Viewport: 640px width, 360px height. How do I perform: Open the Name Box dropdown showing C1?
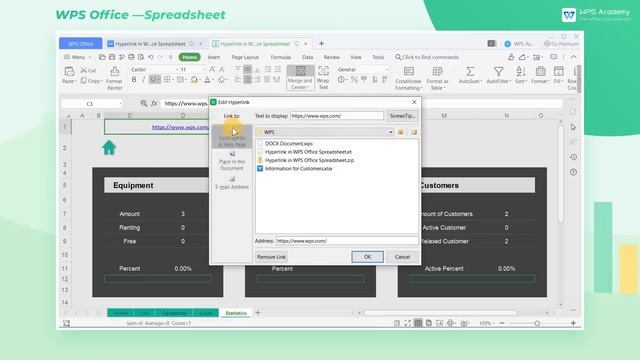120,104
